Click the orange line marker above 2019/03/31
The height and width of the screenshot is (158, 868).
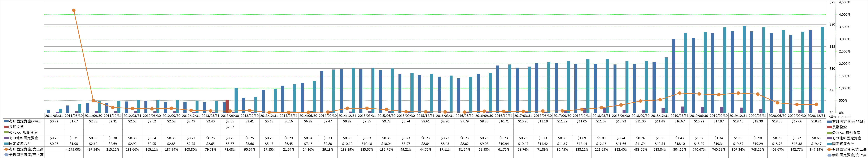coord(680,93)
